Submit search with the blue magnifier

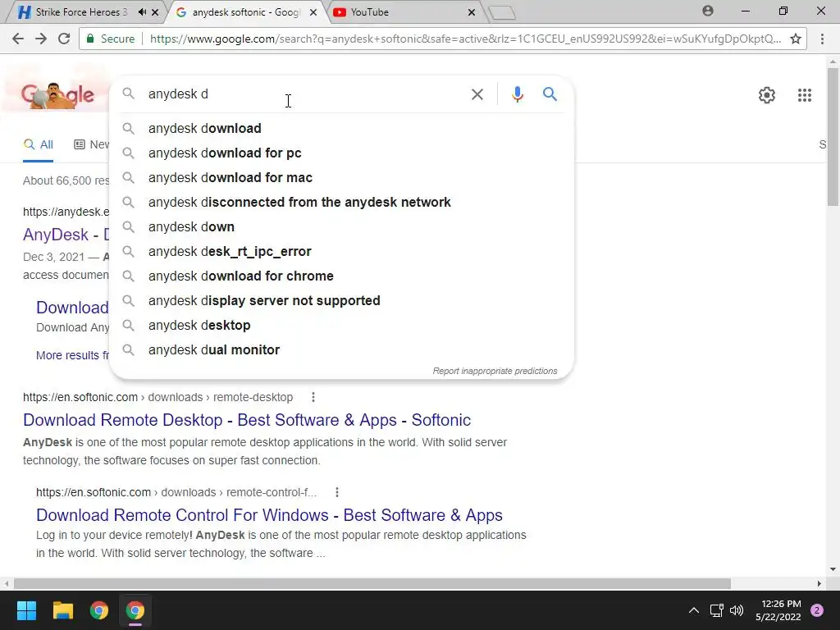[550, 94]
